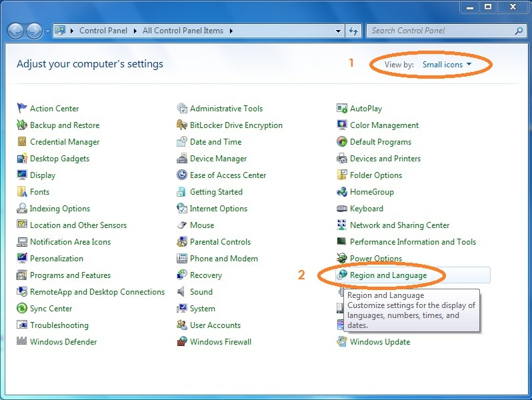Click the Windows Firewall brick icon
532x400 pixels.
(x=182, y=341)
